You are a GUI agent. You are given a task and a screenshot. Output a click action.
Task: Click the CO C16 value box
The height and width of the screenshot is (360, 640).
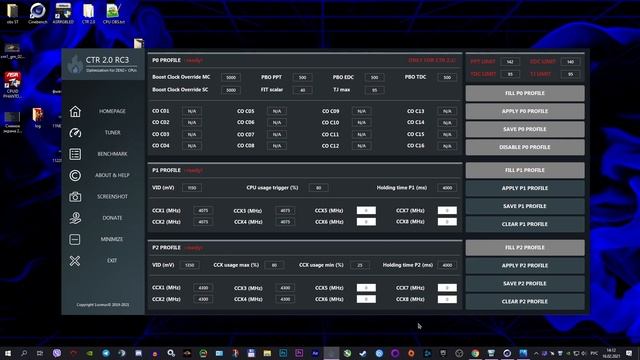[447, 146]
